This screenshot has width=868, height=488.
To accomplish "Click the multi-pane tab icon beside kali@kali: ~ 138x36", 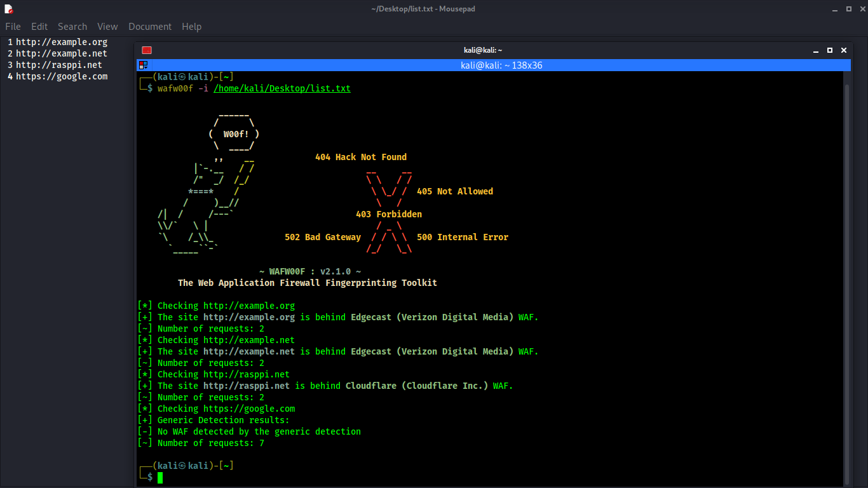I will (x=143, y=65).
